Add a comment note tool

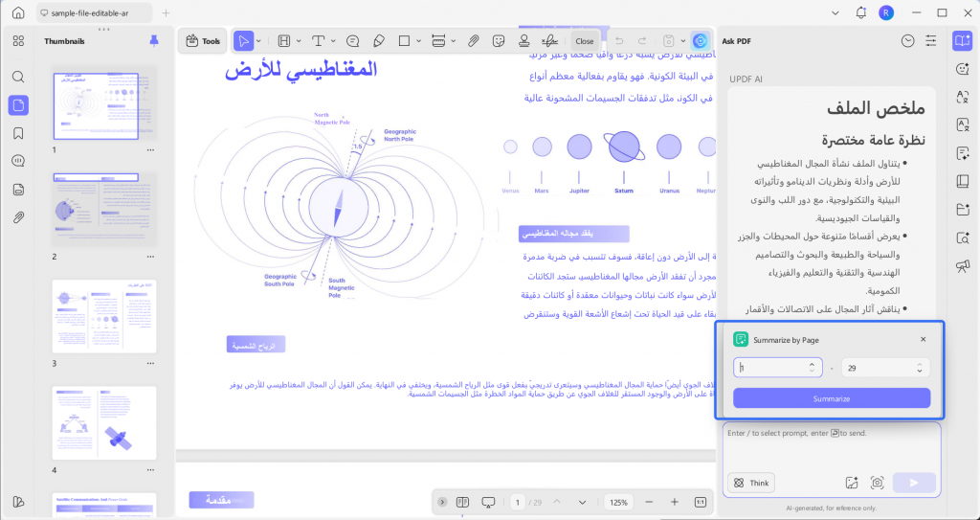352,41
